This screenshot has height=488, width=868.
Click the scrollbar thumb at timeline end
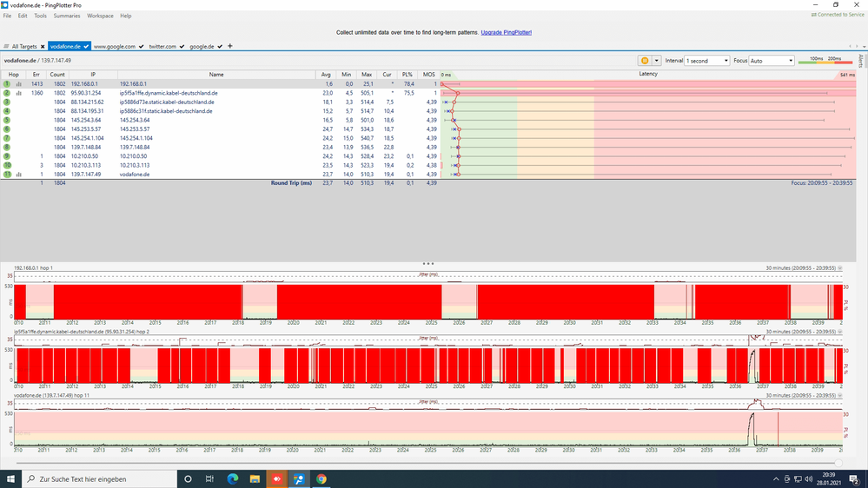(x=838, y=463)
